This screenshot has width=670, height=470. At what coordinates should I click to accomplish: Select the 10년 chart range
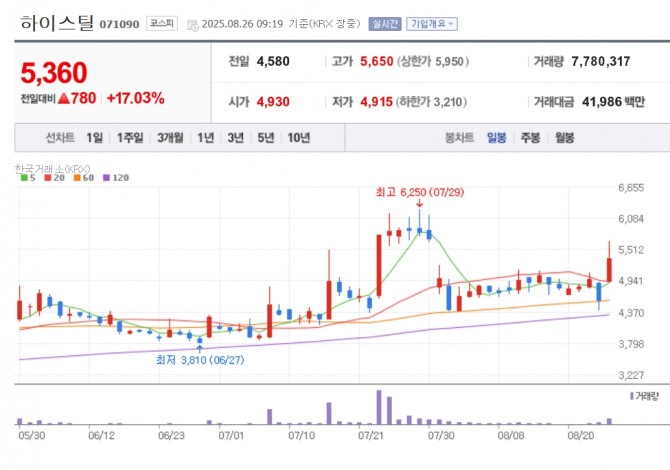point(299,138)
